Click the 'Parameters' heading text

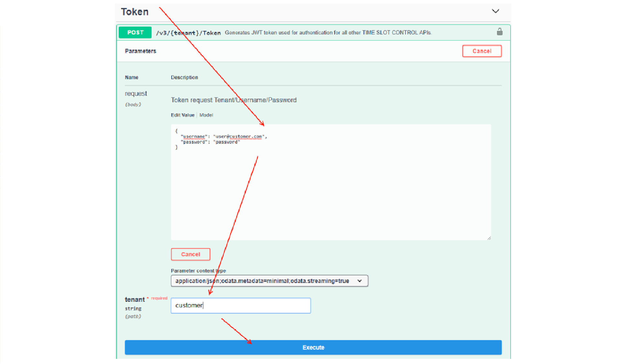pyautogui.click(x=140, y=51)
